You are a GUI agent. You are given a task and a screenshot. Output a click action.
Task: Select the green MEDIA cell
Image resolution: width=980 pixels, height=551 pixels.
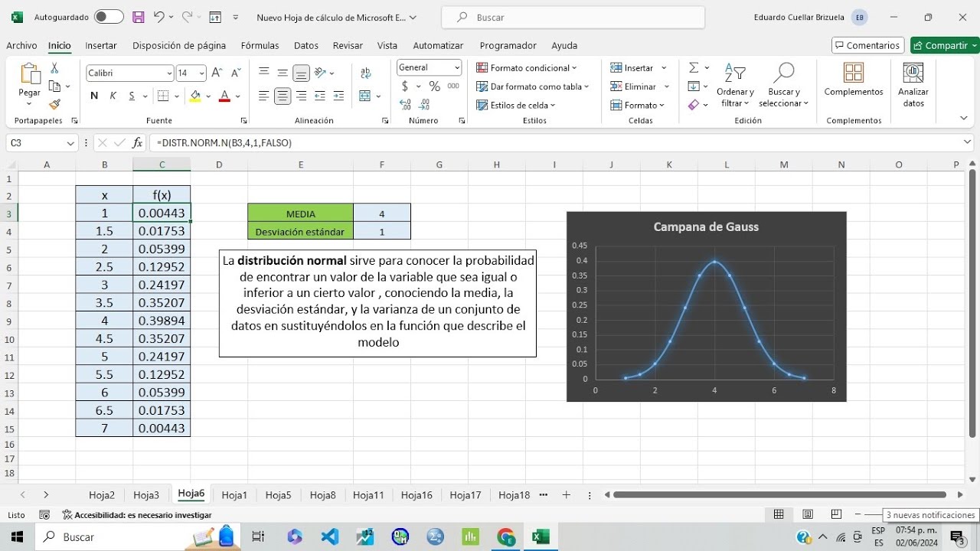click(300, 214)
